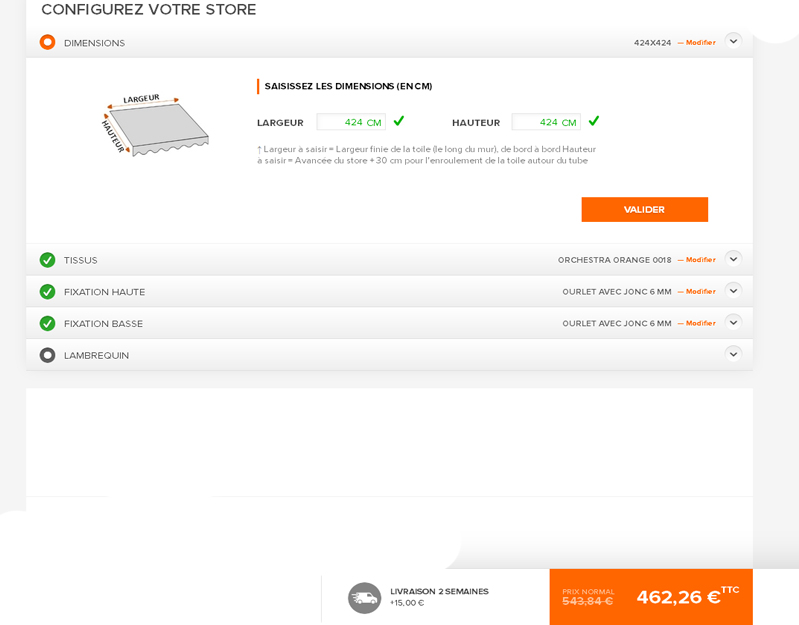Click the delivery truck icon

point(364,598)
